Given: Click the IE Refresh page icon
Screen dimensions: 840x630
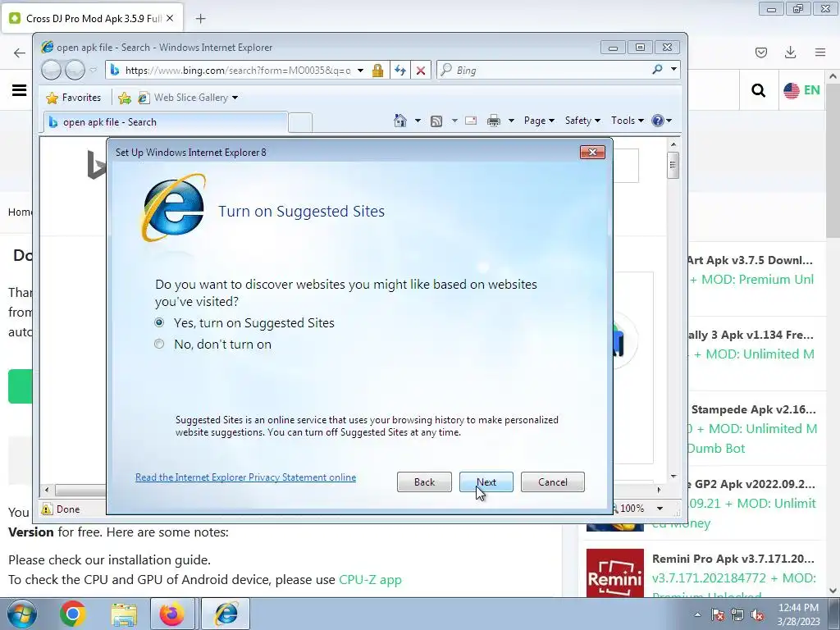Looking at the screenshot, I should (x=400, y=71).
